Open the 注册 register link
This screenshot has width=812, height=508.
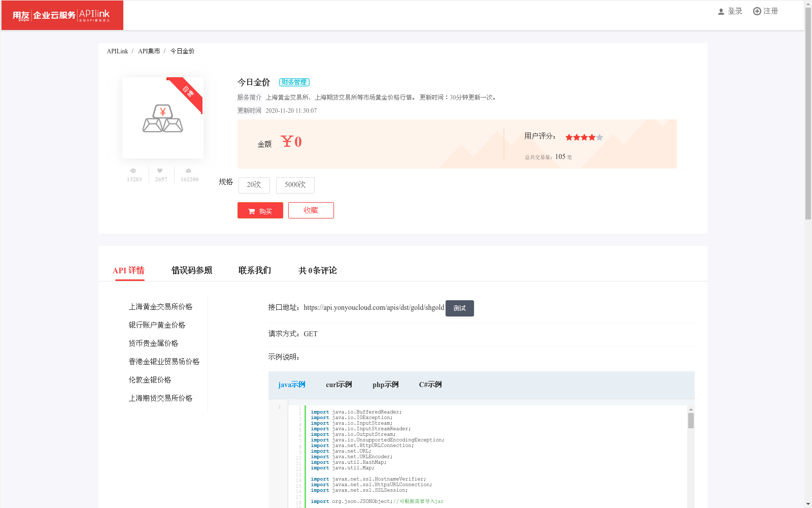(770, 11)
